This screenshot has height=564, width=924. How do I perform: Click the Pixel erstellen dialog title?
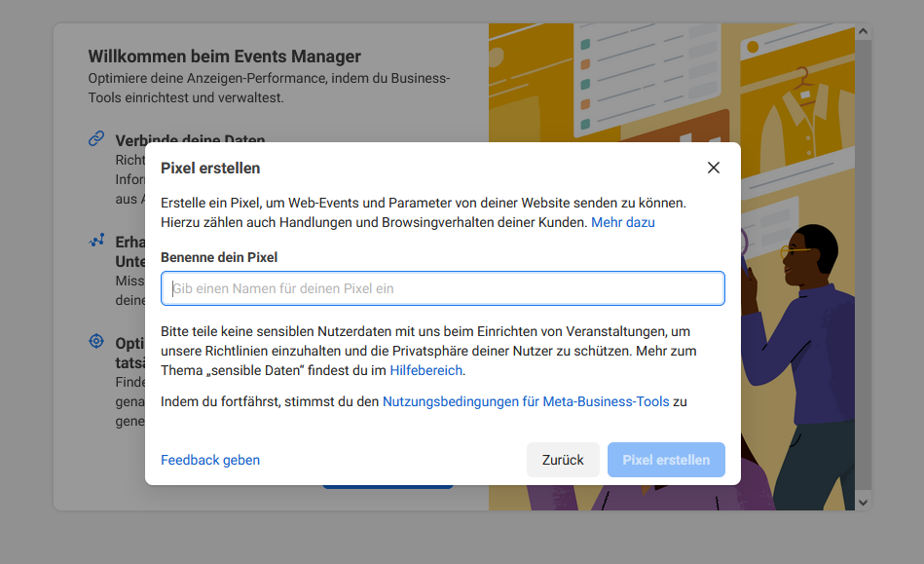coord(210,168)
